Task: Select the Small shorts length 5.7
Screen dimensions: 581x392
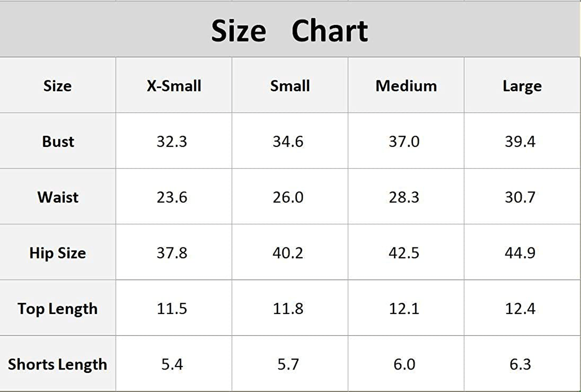Action: click(288, 365)
